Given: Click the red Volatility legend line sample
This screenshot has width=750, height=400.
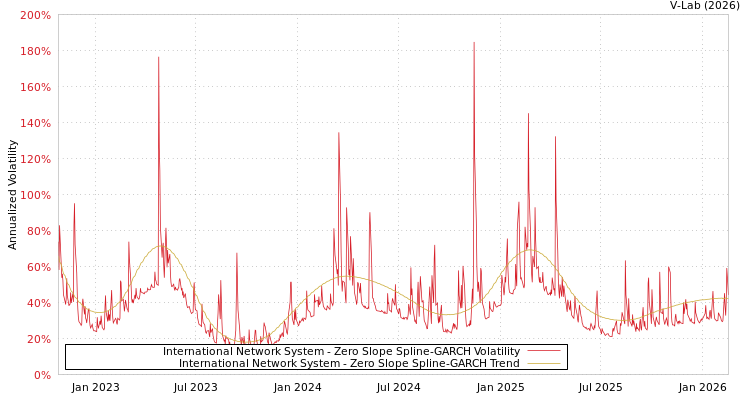Looking at the screenshot, I should [544, 351].
